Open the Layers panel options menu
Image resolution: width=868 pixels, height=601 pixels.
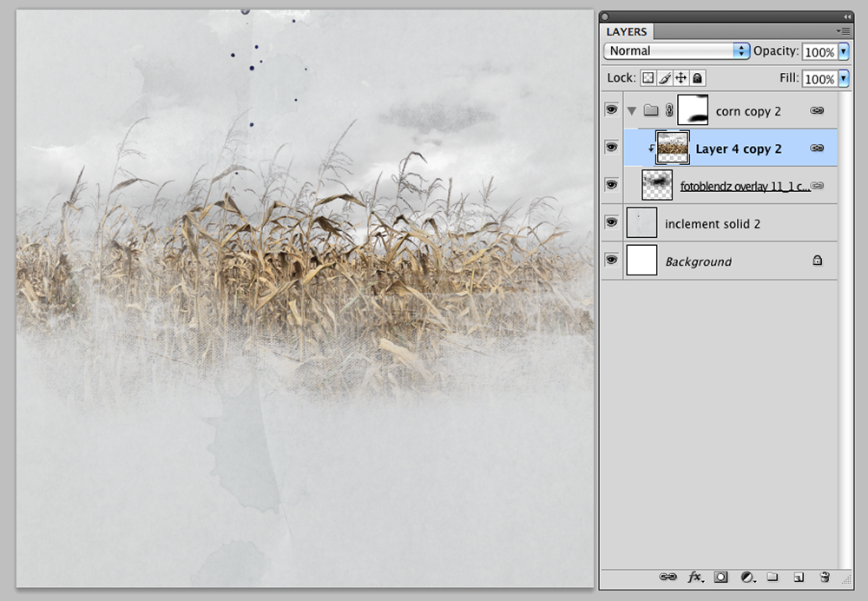(843, 31)
